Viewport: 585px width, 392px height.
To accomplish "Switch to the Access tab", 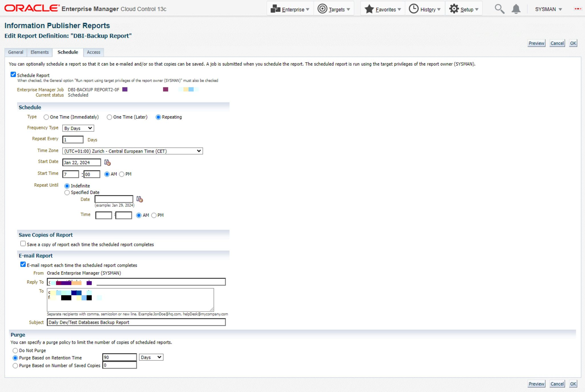I will point(93,52).
